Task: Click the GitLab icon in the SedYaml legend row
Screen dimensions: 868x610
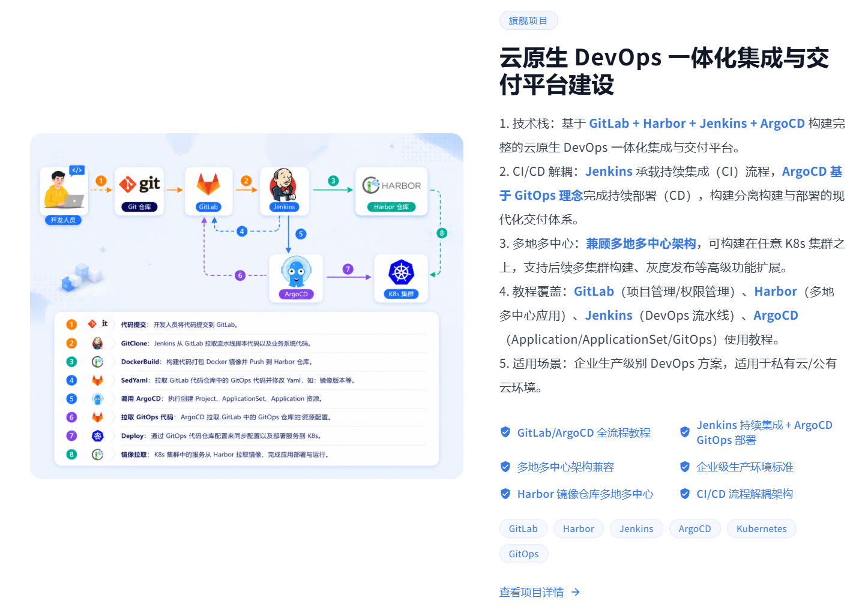Action: click(97, 380)
